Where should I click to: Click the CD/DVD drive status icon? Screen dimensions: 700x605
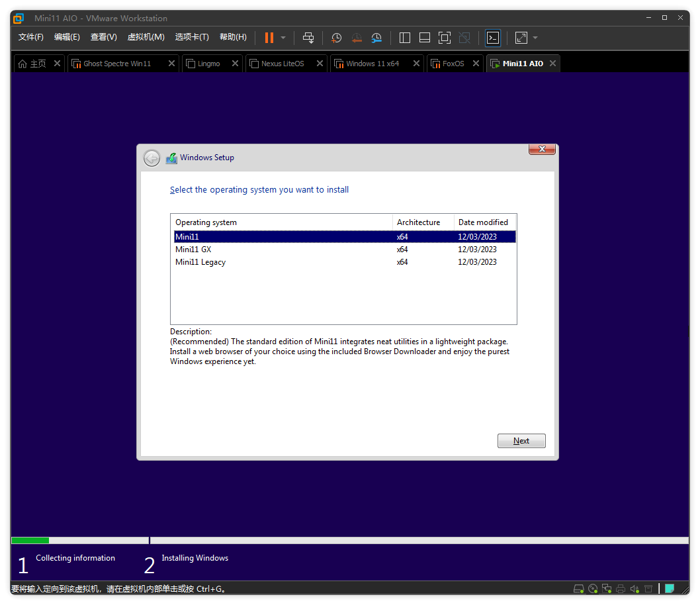[593, 588]
